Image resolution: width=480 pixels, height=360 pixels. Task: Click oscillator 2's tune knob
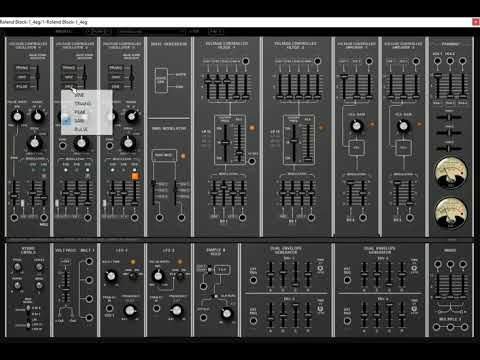[x=81, y=143]
